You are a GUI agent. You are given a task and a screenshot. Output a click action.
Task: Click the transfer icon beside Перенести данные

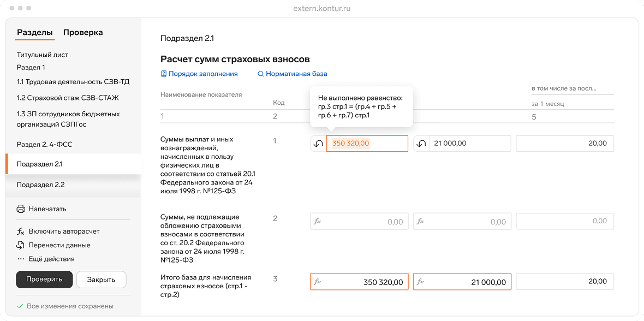coord(20,245)
